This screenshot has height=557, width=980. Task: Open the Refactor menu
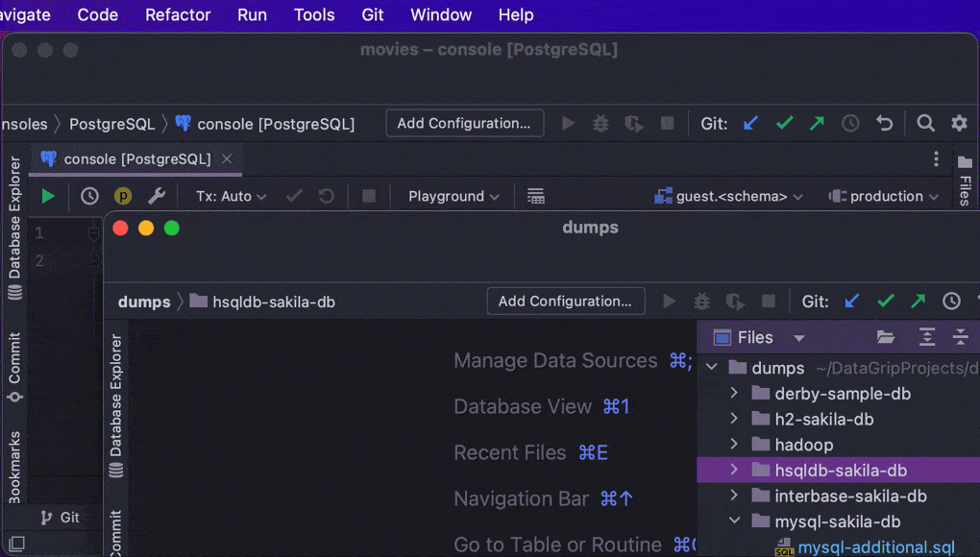(x=178, y=14)
